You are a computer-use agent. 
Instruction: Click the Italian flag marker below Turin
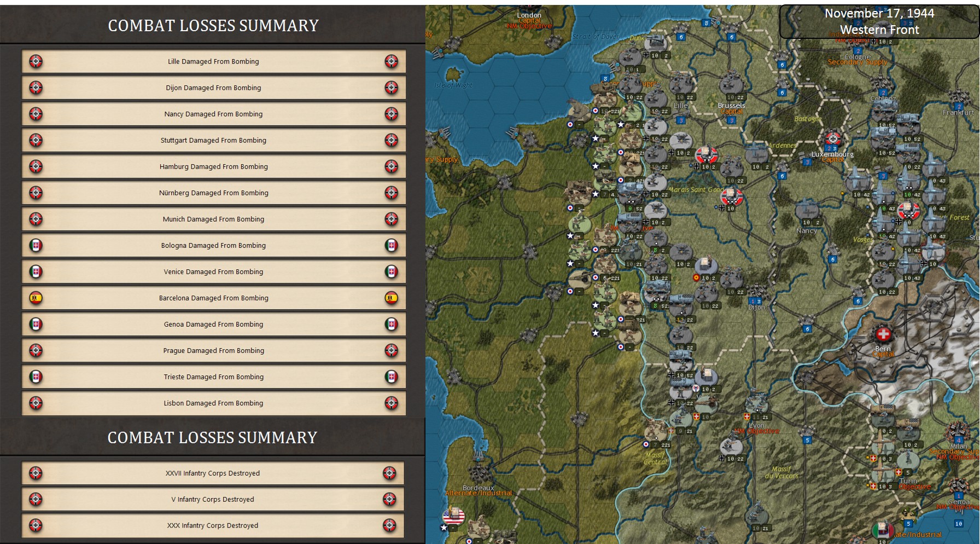[x=882, y=530]
